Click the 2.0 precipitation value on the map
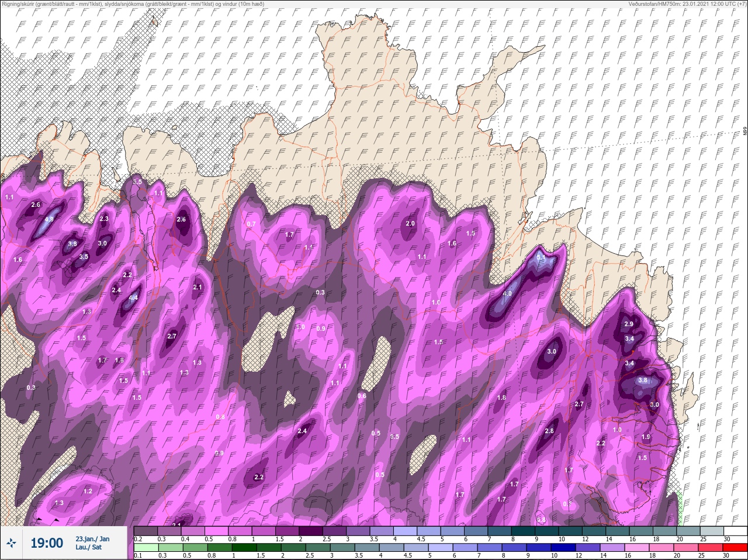The width and height of the screenshot is (748, 560). coord(410,223)
